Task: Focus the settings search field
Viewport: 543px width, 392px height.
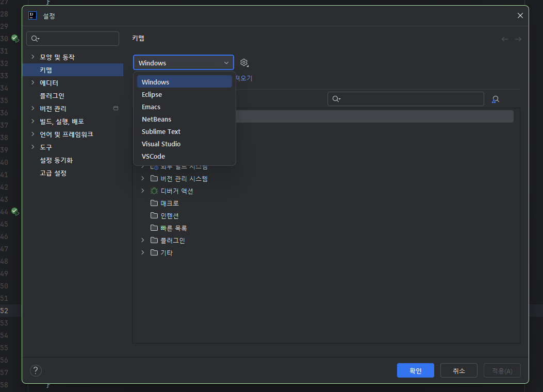Action: tap(73, 39)
